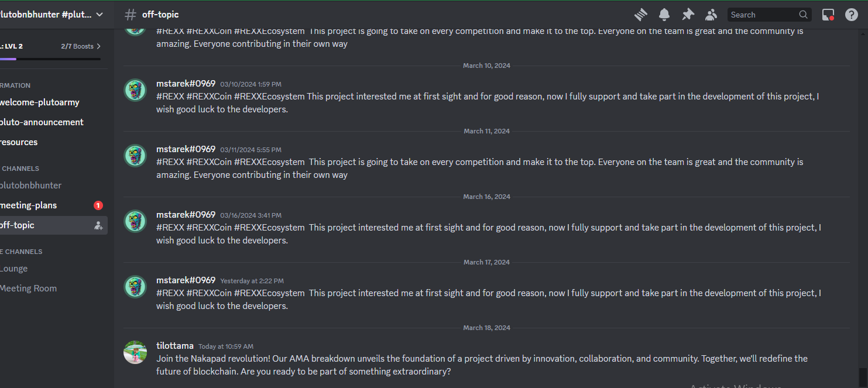Open the Inbox icon
Image resolution: width=868 pixels, height=388 pixels.
[x=828, y=15]
